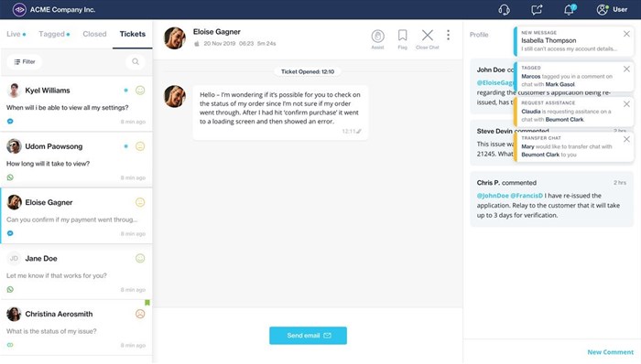Click Ticket Opened 12:10 label
The width and height of the screenshot is (641, 364).
pyautogui.click(x=308, y=71)
